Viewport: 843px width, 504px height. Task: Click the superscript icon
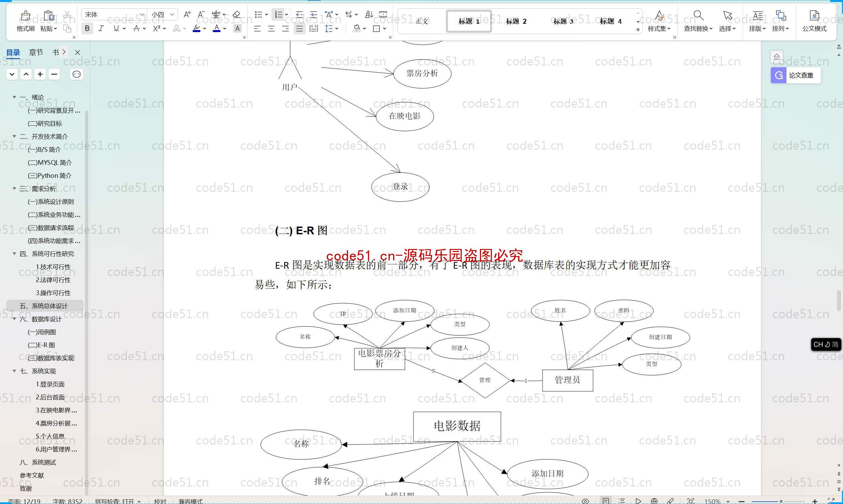coord(157,29)
